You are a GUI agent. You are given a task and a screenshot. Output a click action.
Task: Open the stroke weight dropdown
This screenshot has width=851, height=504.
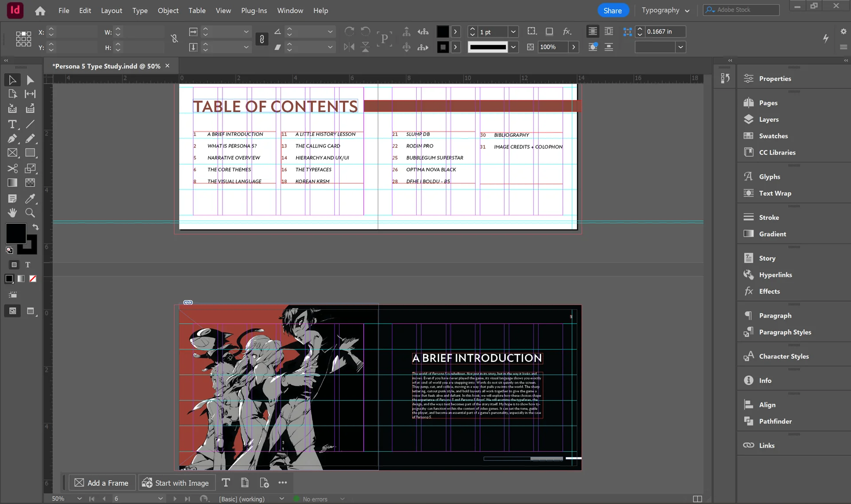pos(513,32)
